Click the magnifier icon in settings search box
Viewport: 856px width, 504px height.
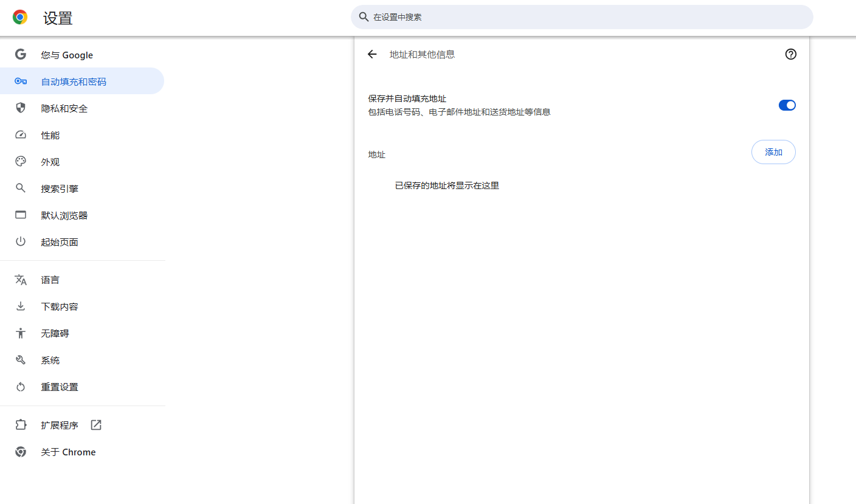pos(364,17)
